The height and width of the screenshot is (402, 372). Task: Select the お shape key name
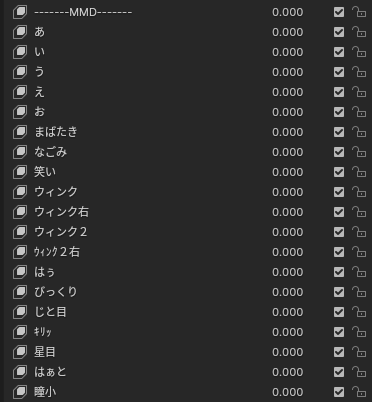click(39, 112)
